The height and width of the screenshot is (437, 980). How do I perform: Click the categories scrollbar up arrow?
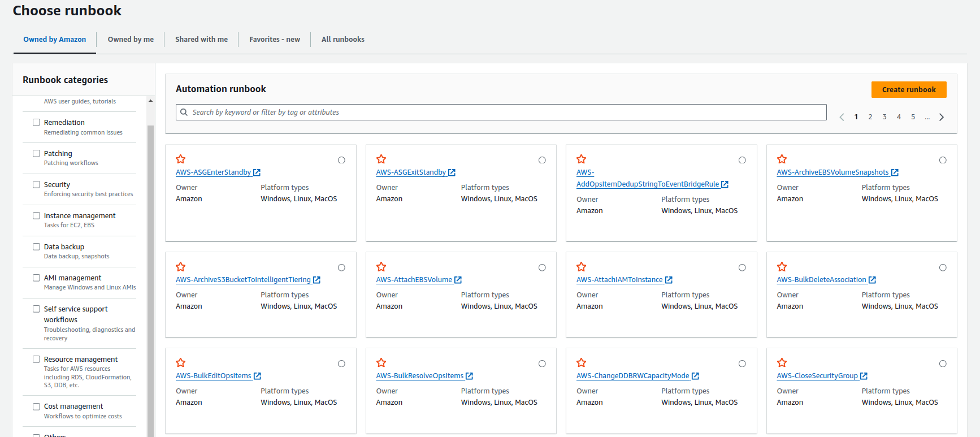(150, 101)
